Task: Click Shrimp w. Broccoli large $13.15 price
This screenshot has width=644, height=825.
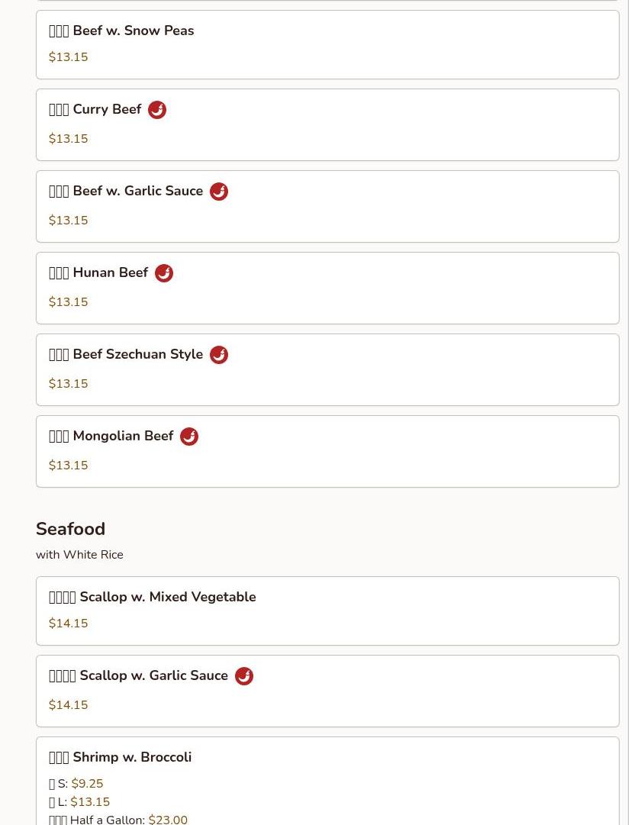Action: tap(90, 802)
